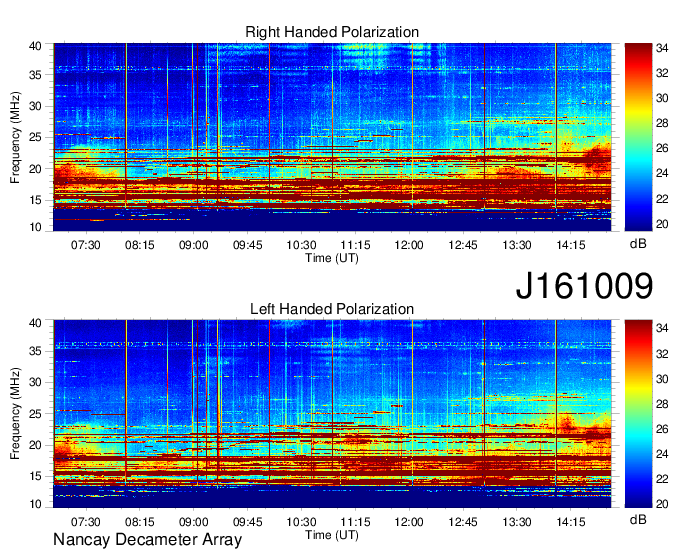The width and height of the screenshot is (680, 552).
Task: Click the "10:30" time tick under Right Handed plot
Action: pyautogui.click(x=301, y=245)
